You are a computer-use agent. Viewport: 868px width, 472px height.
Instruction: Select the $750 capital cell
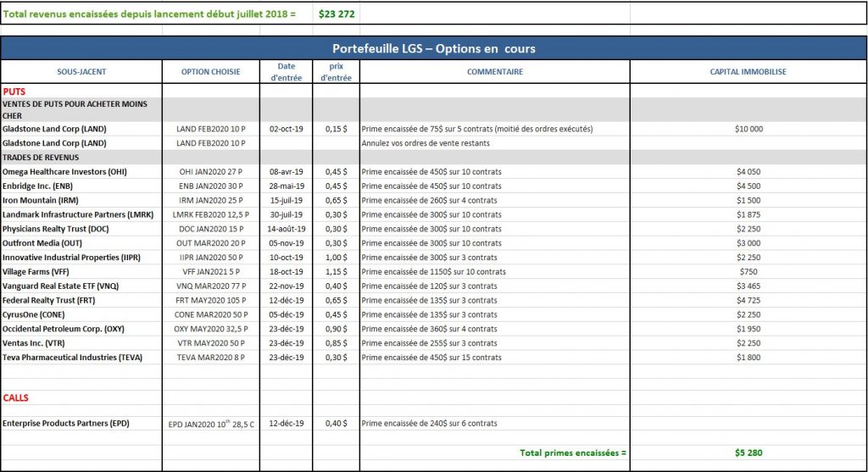tap(748, 272)
